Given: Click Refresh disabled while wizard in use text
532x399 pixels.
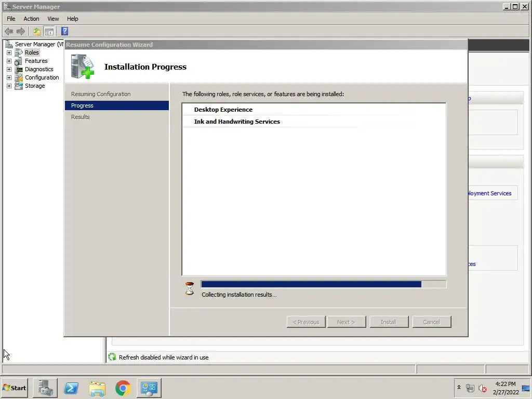Looking at the screenshot, I should tap(164, 357).
